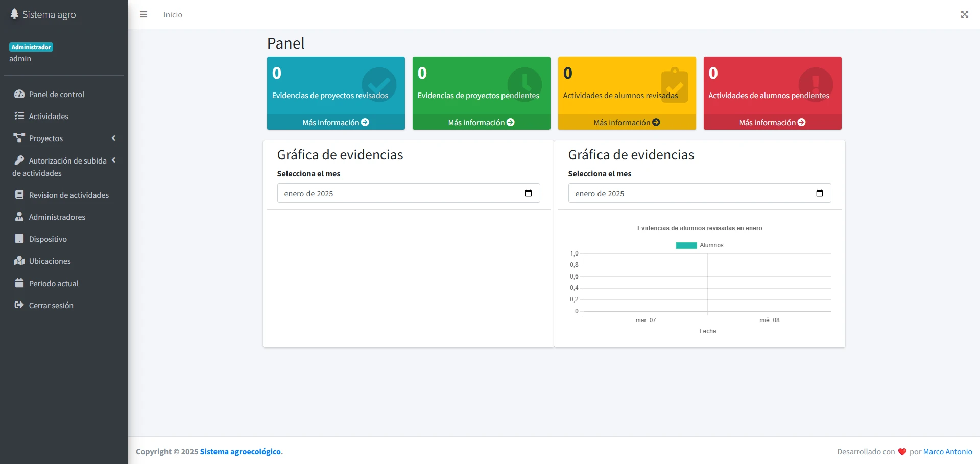This screenshot has width=980, height=464.
Task: Go to Administradores section
Action: 64,217
